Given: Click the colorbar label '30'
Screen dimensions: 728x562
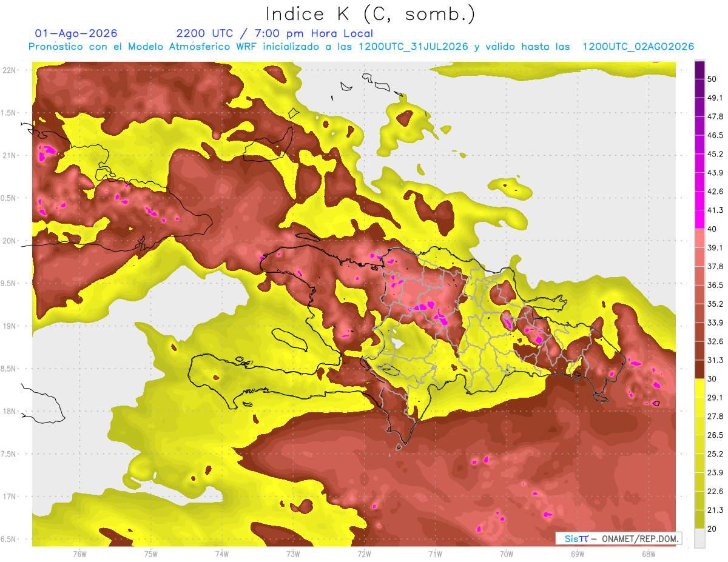Looking at the screenshot, I should pyautogui.click(x=713, y=379).
